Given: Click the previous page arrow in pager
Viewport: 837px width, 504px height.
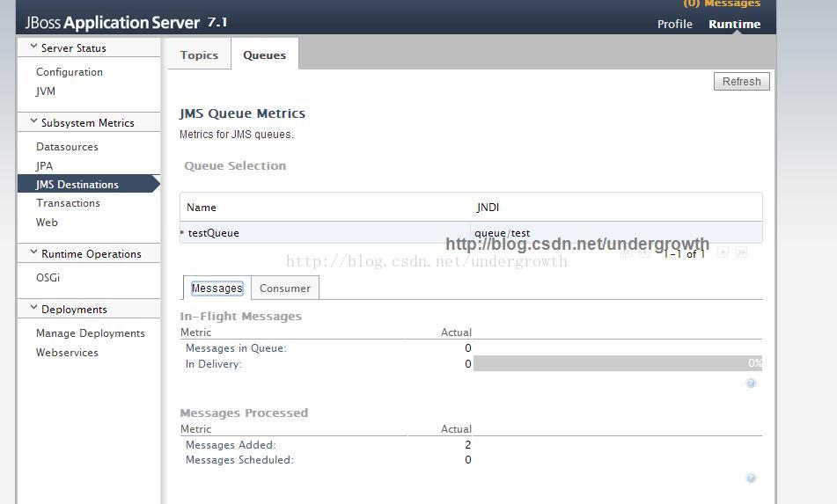Looking at the screenshot, I should (x=645, y=252).
